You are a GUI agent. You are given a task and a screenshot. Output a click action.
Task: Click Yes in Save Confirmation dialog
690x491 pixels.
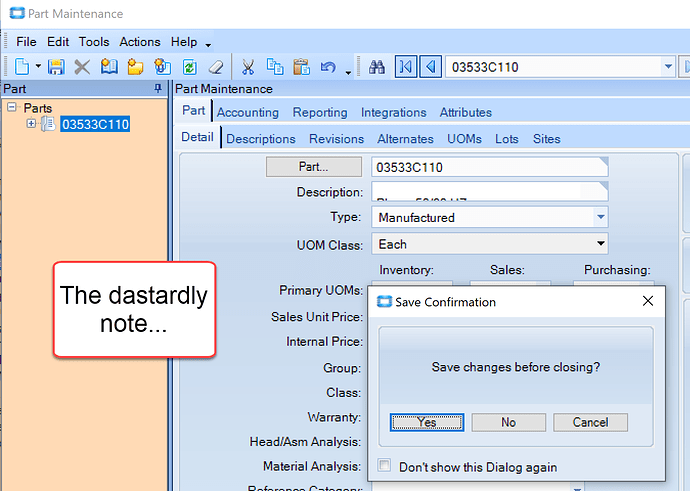coord(427,422)
